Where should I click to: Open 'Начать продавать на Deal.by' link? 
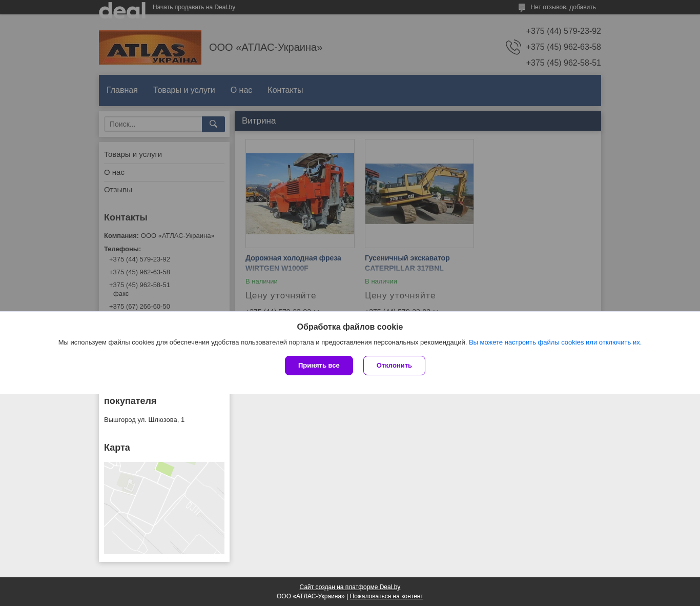pyautogui.click(x=194, y=7)
